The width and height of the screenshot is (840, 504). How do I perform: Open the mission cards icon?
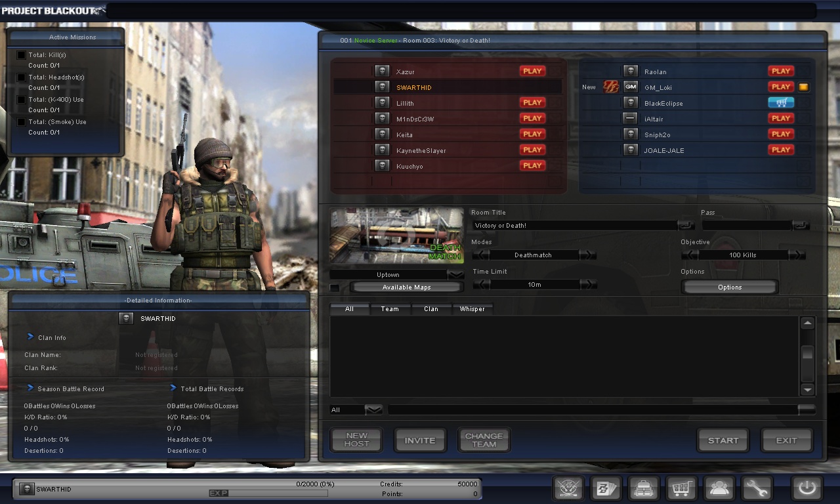click(x=606, y=489)
